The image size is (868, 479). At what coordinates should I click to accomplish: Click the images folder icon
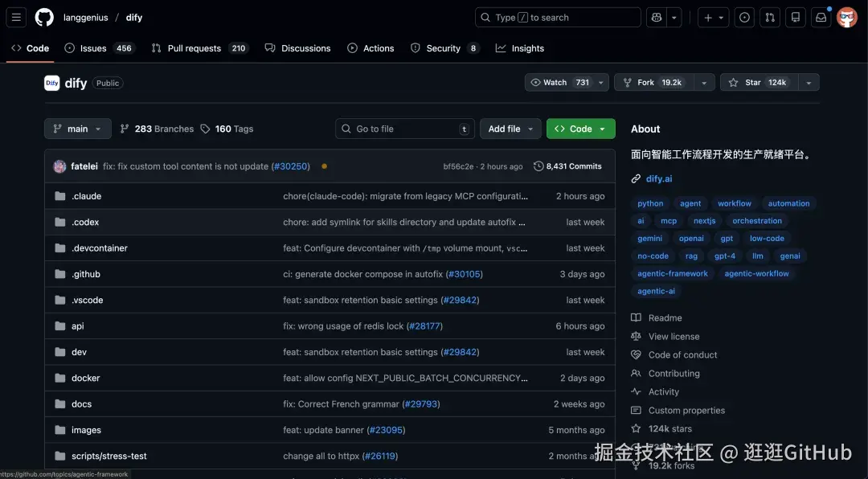click(59, 430)
